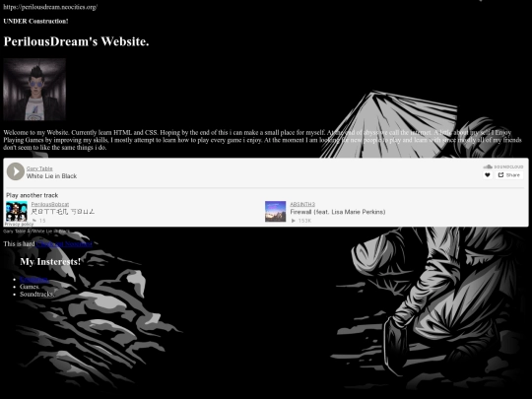532x399 pixels.
Task: Open the SoundCloud logo link
Action: [x=503, y=166]
